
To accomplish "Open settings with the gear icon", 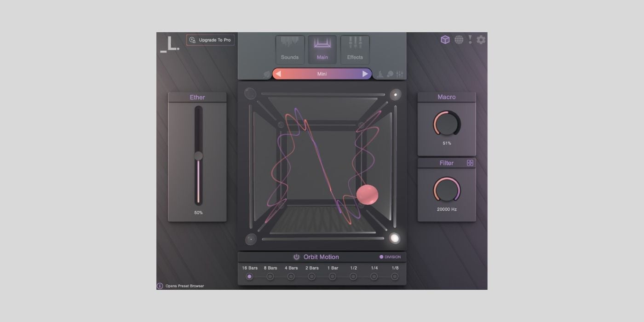I will point(481,40).
